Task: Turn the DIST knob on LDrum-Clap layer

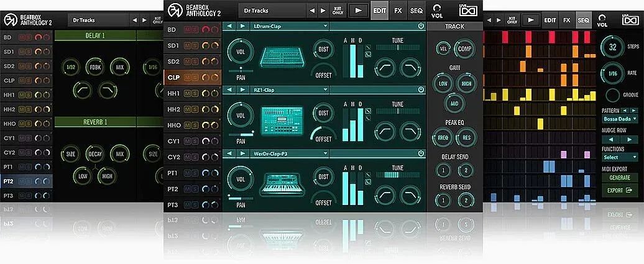Action: (323, 49)
